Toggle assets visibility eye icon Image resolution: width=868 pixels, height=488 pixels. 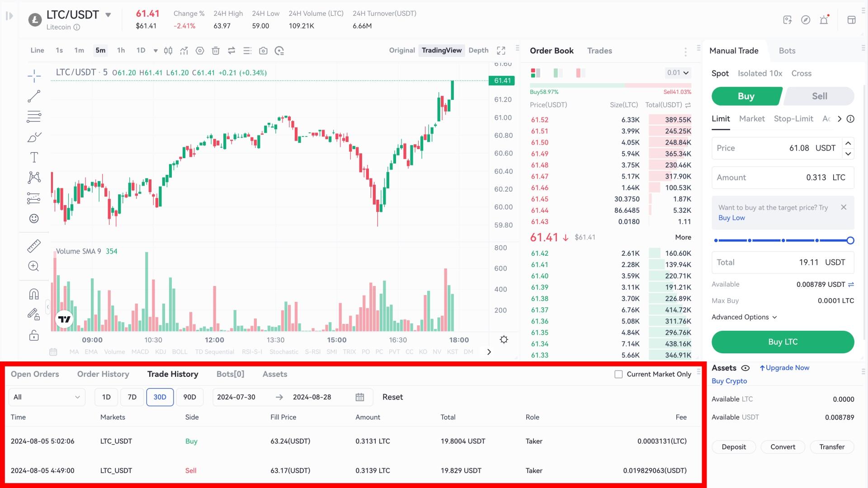point(745,368)
